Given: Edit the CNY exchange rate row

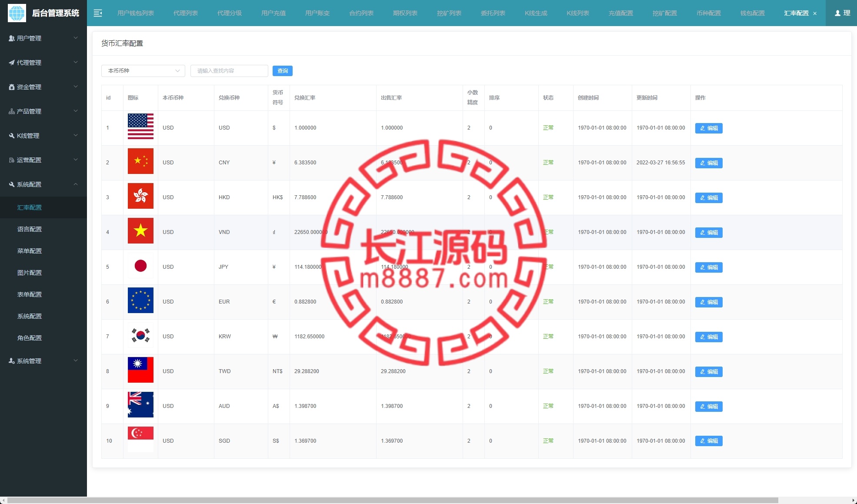Looking at the screenshot, I should pyautogui.click(x=709, y=163).
